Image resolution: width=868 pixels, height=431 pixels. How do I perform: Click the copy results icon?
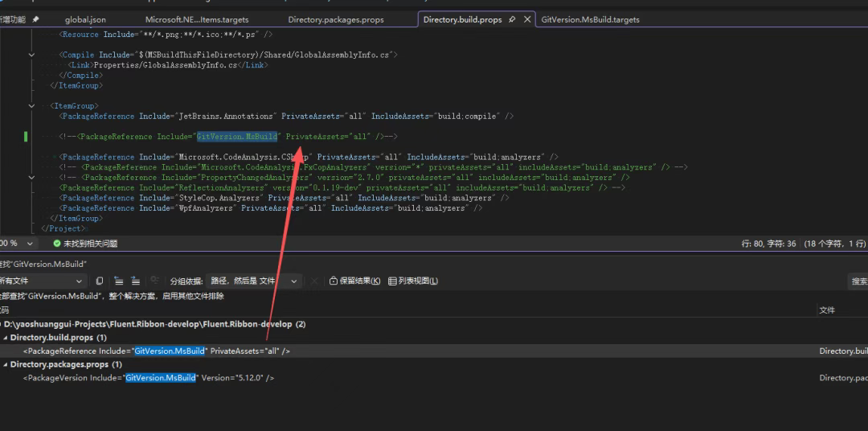point(100,281)
